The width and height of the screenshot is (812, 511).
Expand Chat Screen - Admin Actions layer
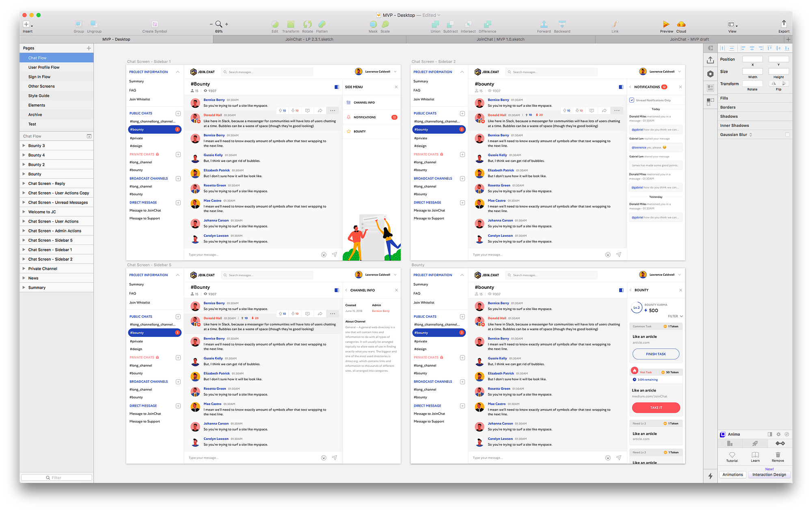pyautogui.click(x=24, y=231)
